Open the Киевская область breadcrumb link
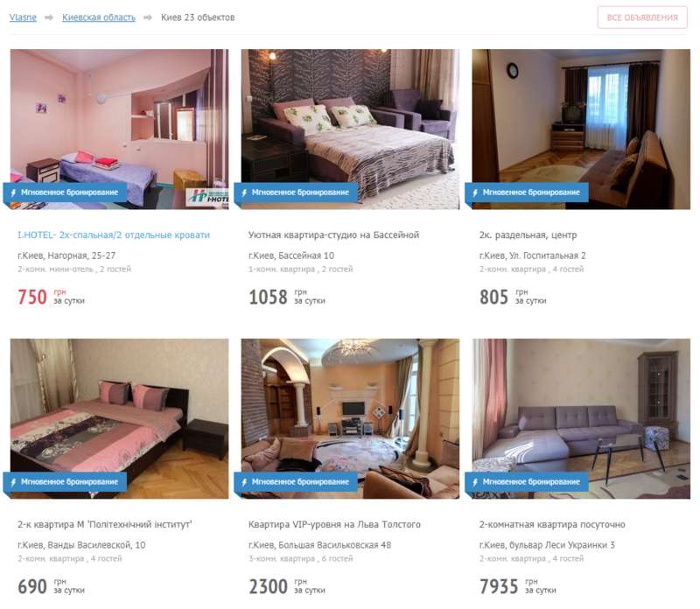Image resolution: width=700 pixels, height=609 pixels. 99,17
